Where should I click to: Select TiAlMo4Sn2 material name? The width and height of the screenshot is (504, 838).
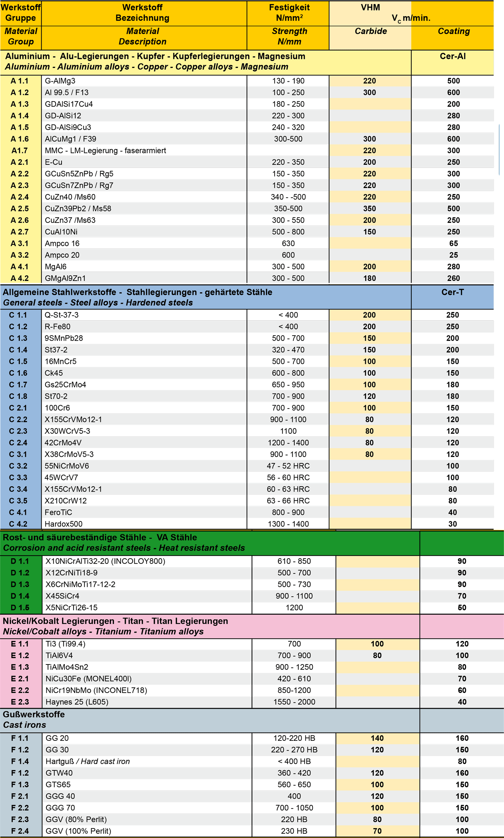click(x=67, y=667)
